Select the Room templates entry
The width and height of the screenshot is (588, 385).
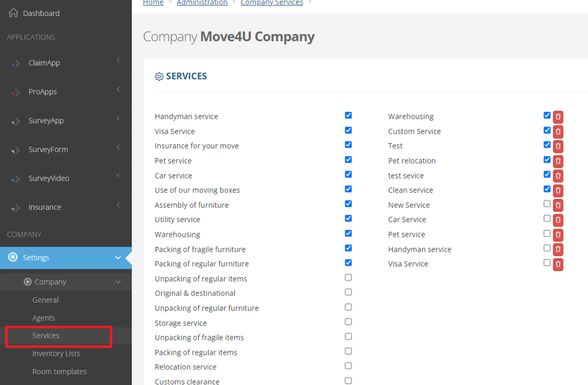click(59, 371)
